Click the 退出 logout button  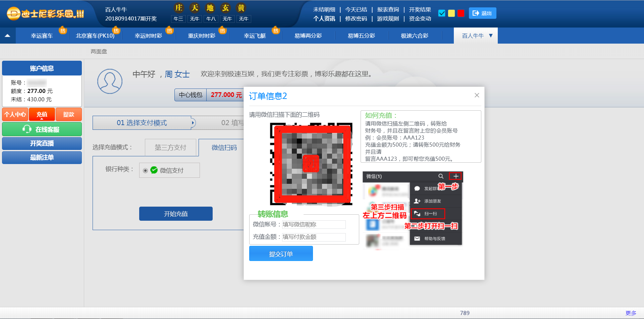click(482, 13)
